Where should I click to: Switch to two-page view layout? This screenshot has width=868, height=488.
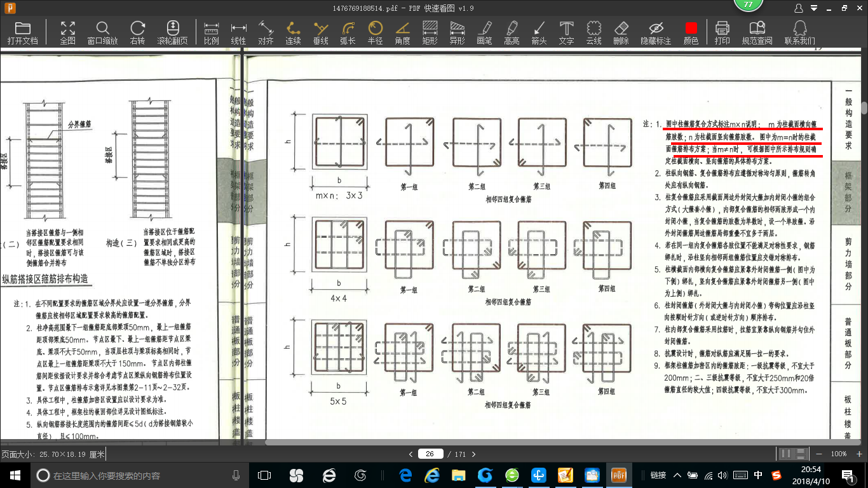(787, 454)
